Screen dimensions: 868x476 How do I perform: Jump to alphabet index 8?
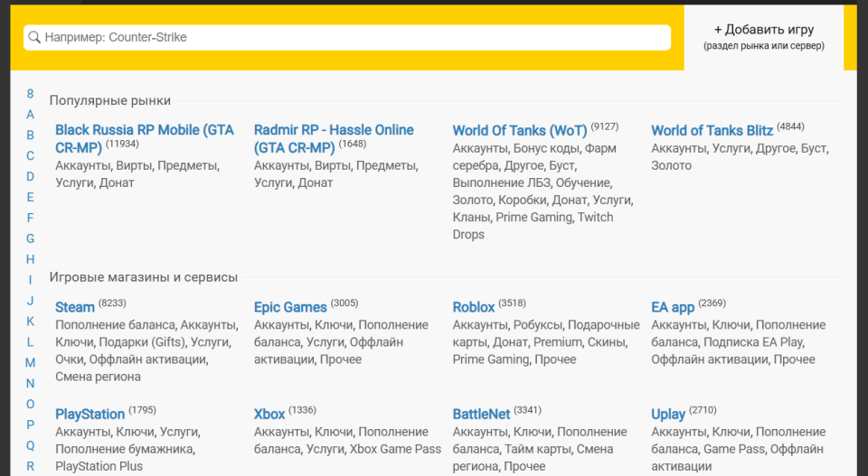(x=31, y=93)
